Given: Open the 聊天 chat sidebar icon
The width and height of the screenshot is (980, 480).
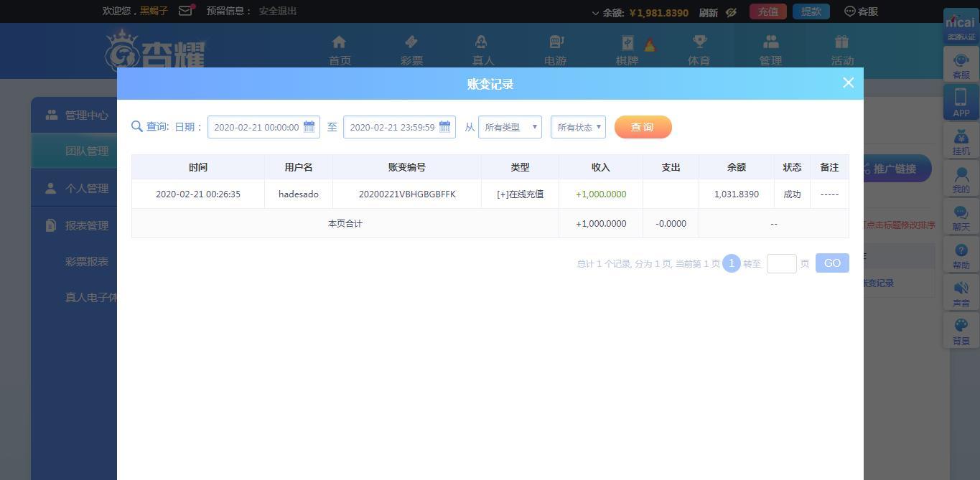Looking at the screenshot, I should tap(961, 218).
